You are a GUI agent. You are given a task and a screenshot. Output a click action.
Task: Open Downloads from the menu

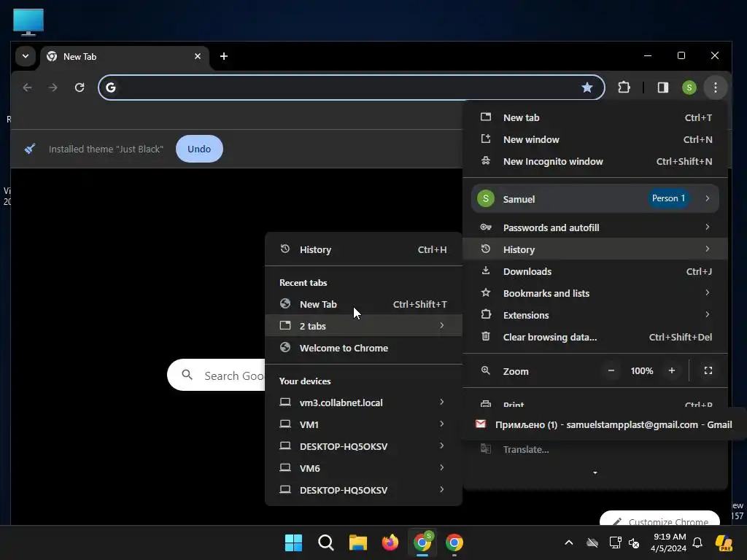pos(595,271)
